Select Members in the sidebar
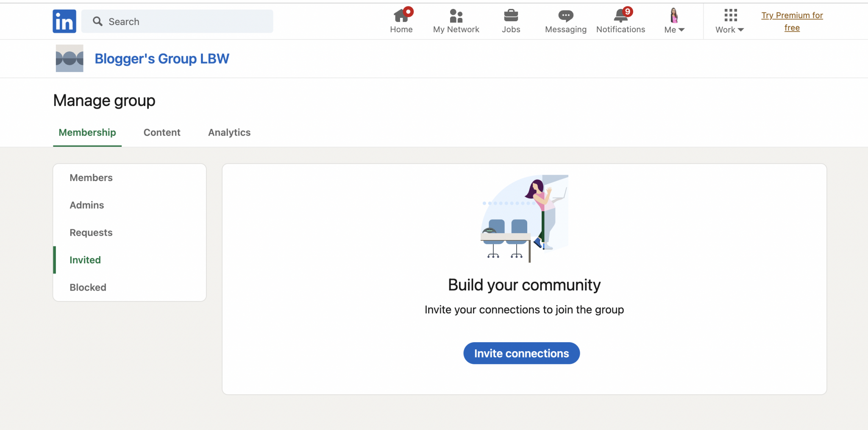Viewport: 868px width, 430px height. 91,178
